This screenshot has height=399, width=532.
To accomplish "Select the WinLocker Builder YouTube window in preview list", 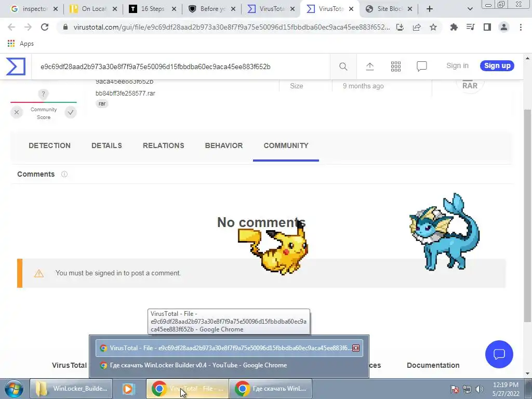I will click(229, 365).
